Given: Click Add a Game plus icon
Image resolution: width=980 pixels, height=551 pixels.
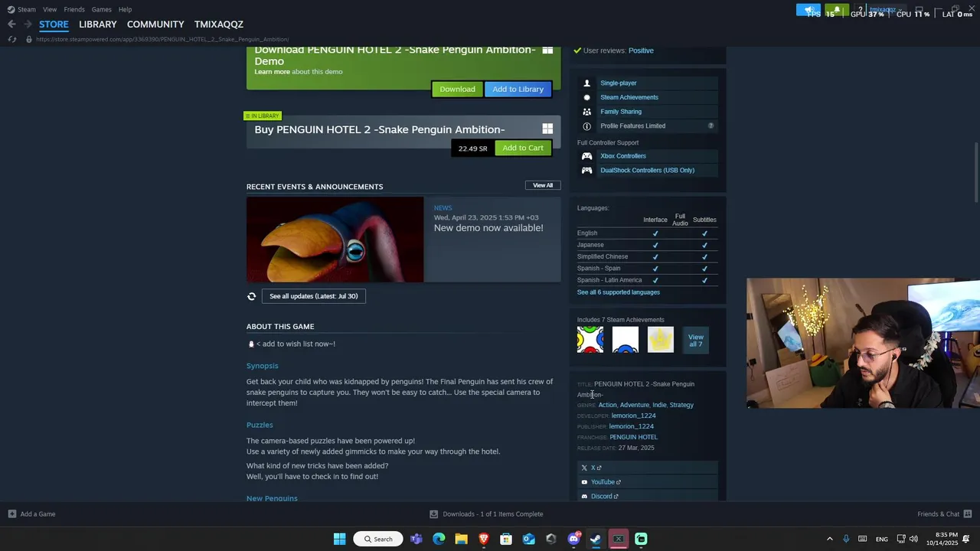Looking at the screenshot, I should [12, 514].
